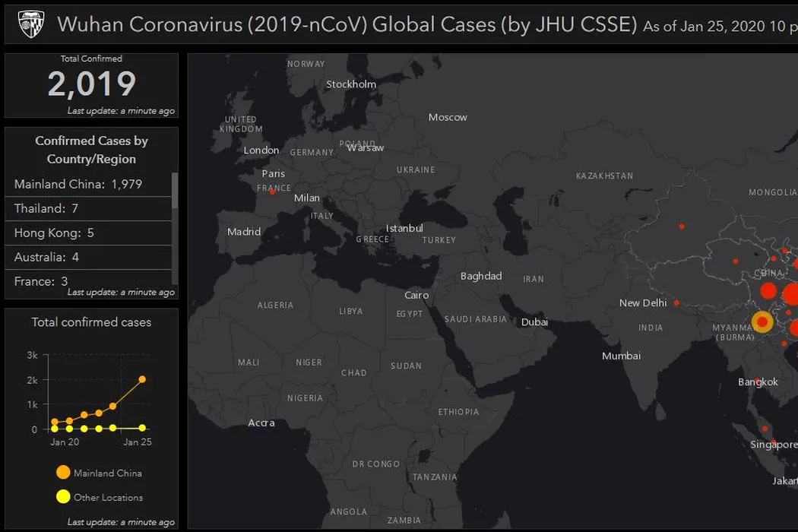Click the Moscow label on the map
The height and width of the screenshot is (532, 798).
448,117
